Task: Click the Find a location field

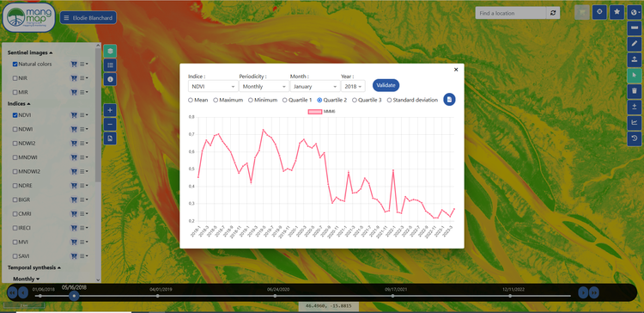Action: point(511,13)
